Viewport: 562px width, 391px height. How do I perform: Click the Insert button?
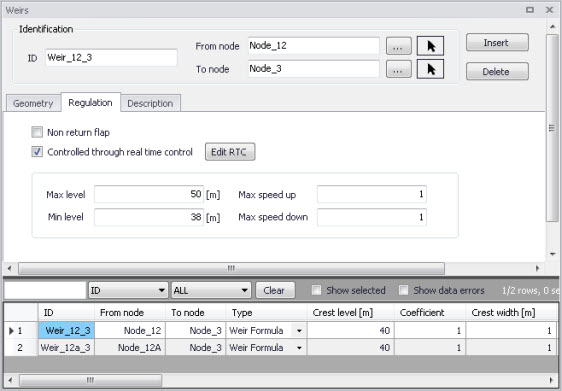point(497,43)
